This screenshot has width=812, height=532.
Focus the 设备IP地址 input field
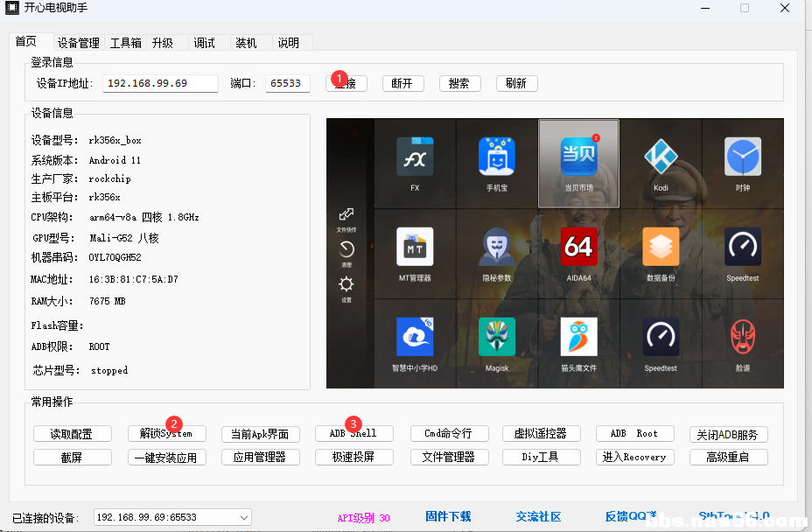160,83
